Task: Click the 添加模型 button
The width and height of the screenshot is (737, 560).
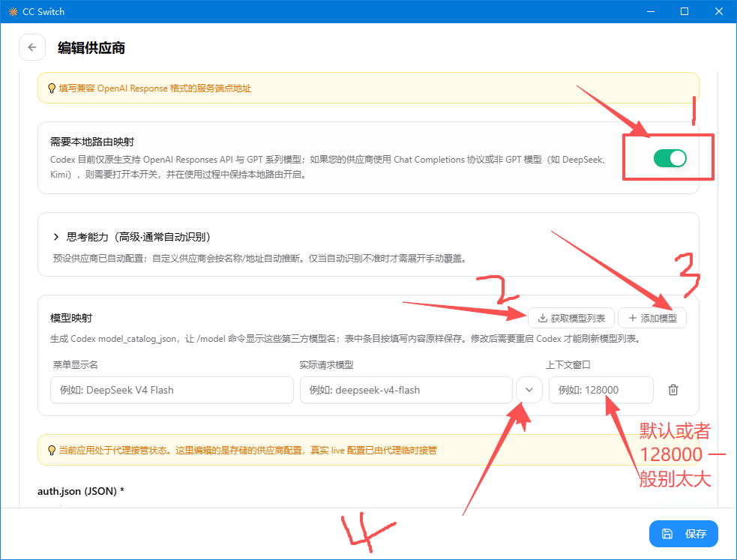Action: click(x=652, y=318)
